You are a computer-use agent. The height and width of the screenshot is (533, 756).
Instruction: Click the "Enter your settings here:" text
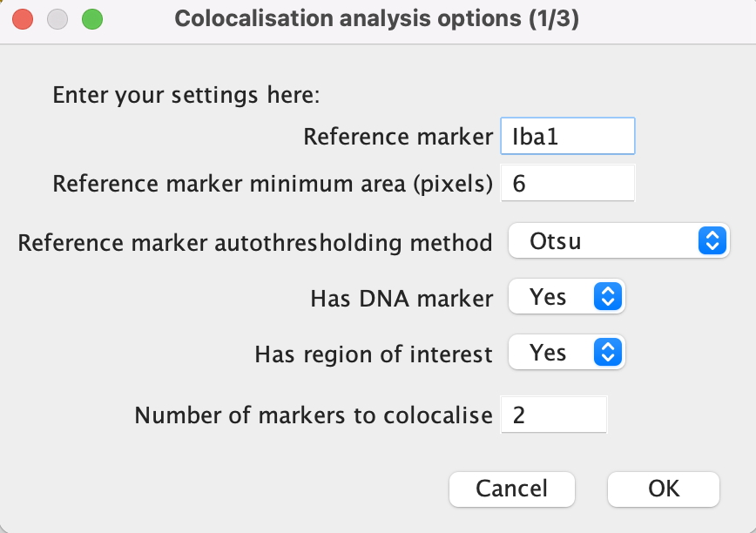[186, 94]
